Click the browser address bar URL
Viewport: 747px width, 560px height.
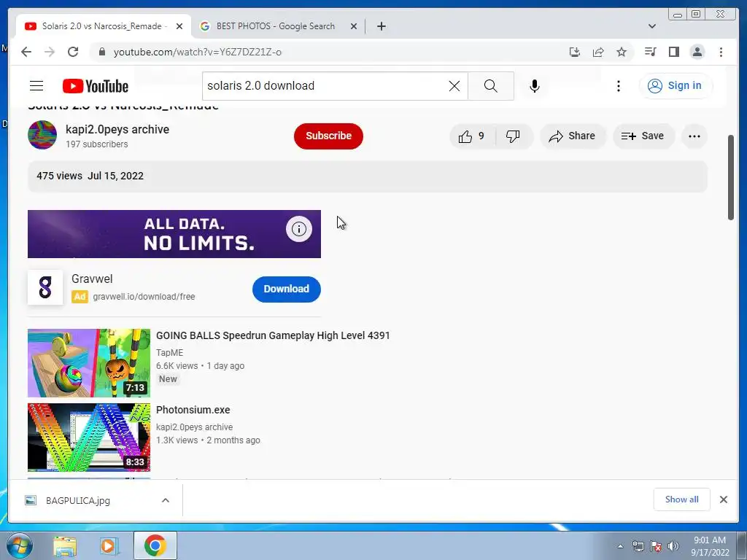tap(197, 52)
